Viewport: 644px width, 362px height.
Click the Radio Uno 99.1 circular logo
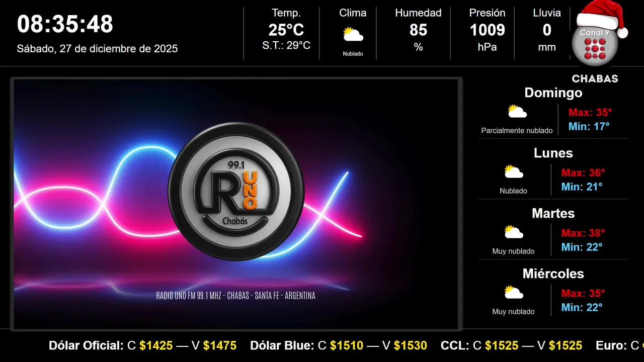[x=236, y=191]
